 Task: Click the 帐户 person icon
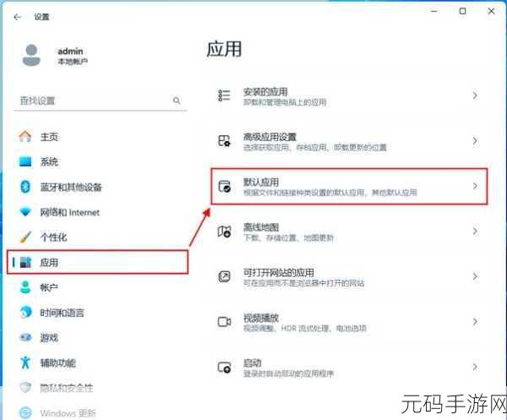(x=25, y=287)
